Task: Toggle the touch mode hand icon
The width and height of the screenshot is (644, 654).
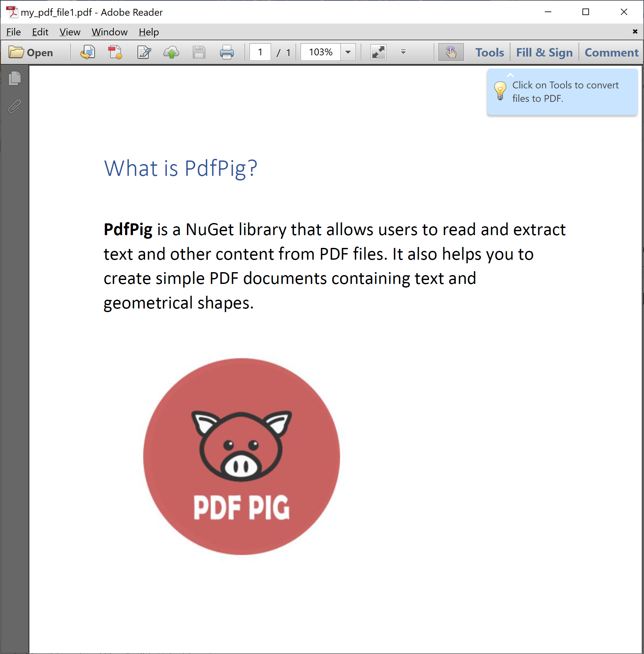Action: (x=451, y=52)
